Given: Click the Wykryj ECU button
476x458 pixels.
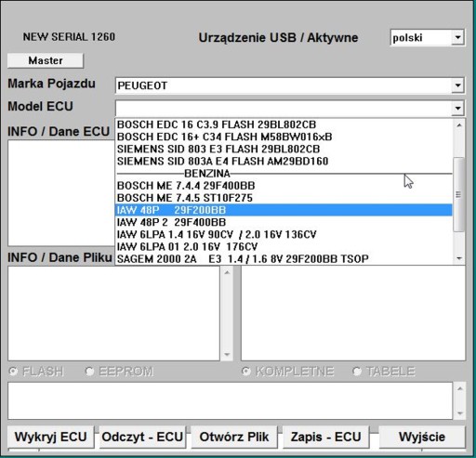Looking at the screenshot, I should tap(50, 437).
